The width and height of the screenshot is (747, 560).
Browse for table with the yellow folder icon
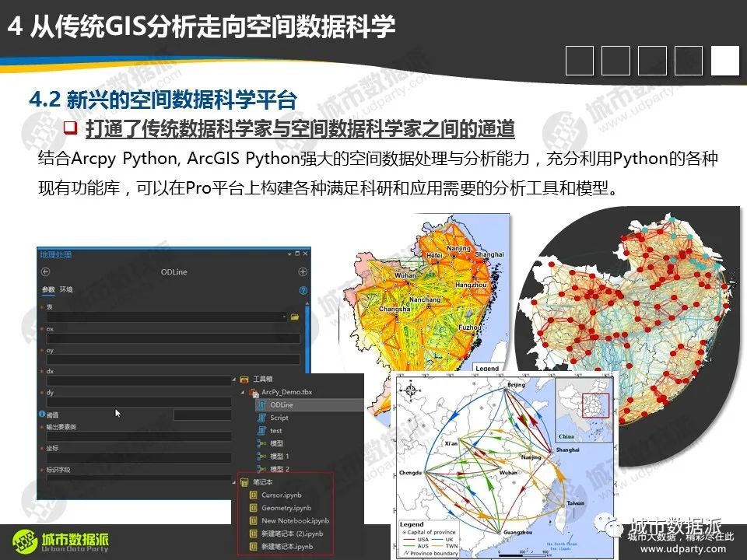[295, 317]
